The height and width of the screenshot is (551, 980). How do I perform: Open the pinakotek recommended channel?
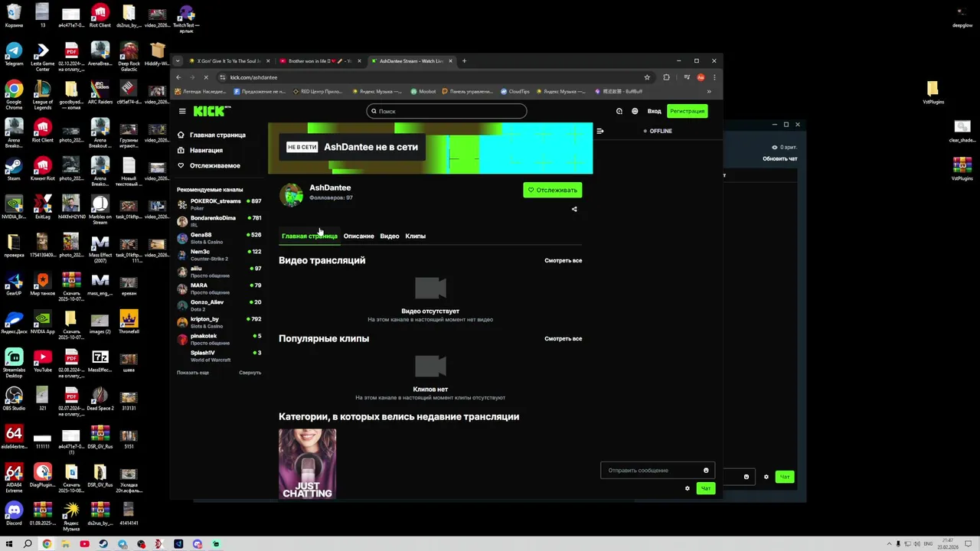[219, 339]
